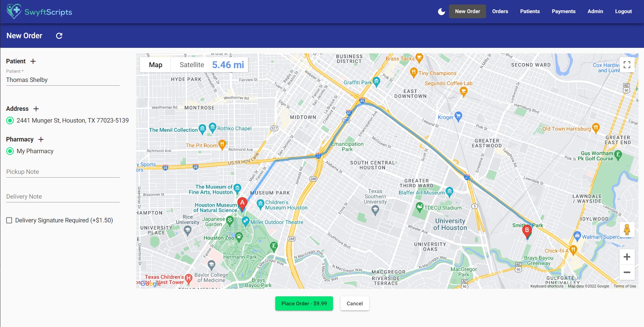Check Delivery Signature Required box

tap(9, 220)
